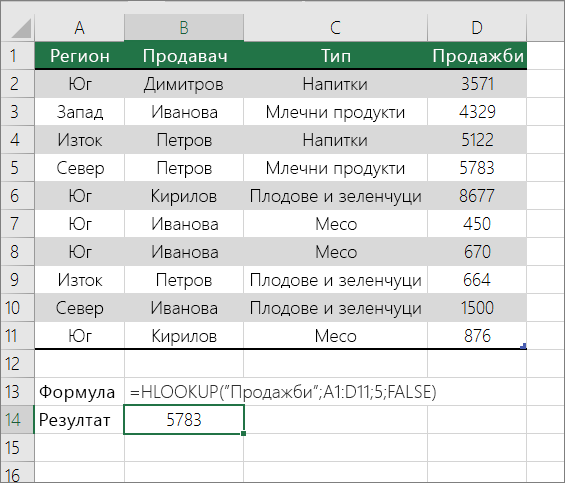Select cell 'Север' in row 5

[x=80, y=168]
